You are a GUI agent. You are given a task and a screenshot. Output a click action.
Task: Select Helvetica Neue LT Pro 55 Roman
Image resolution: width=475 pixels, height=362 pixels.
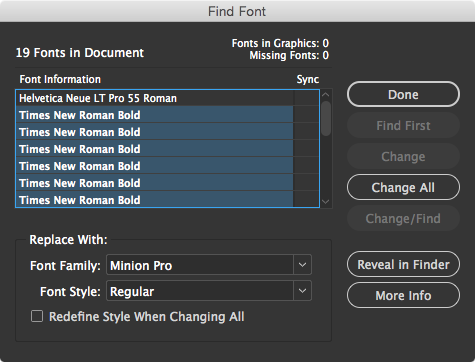154,98
